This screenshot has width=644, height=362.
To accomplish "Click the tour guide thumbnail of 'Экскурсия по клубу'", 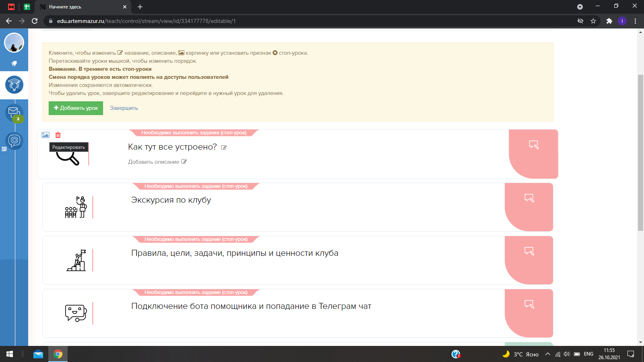I will (76, 207).
